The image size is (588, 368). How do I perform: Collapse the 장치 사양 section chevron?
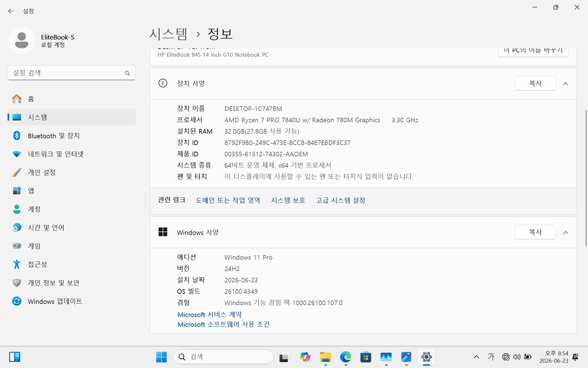pyautogui.click(x=565, y=84)
